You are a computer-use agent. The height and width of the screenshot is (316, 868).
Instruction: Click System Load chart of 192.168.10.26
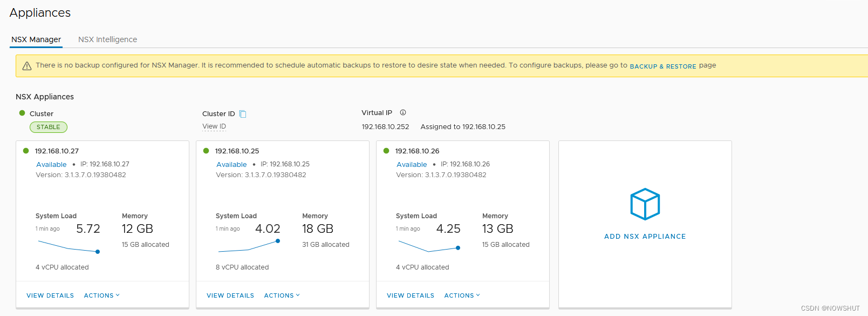click(x=429, y=246)
